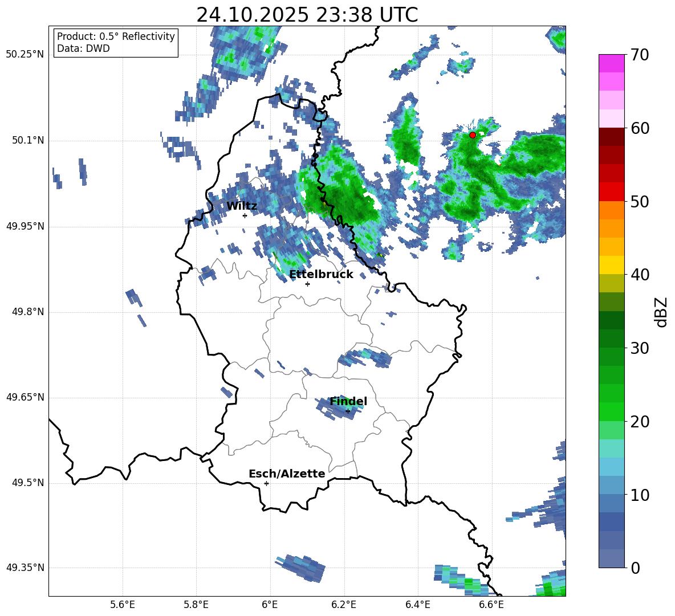
Task: Click the Data: DWD text
Action: (x=83, y=48)
